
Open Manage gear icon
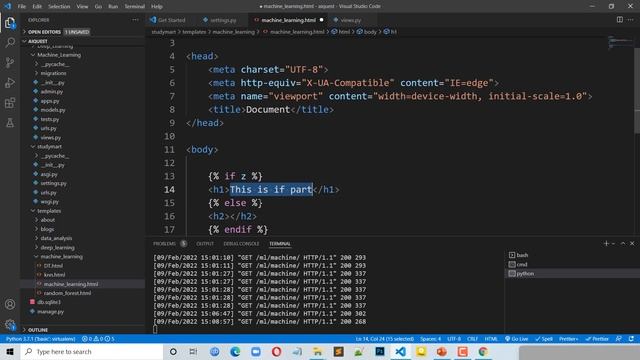click(10, 325)
